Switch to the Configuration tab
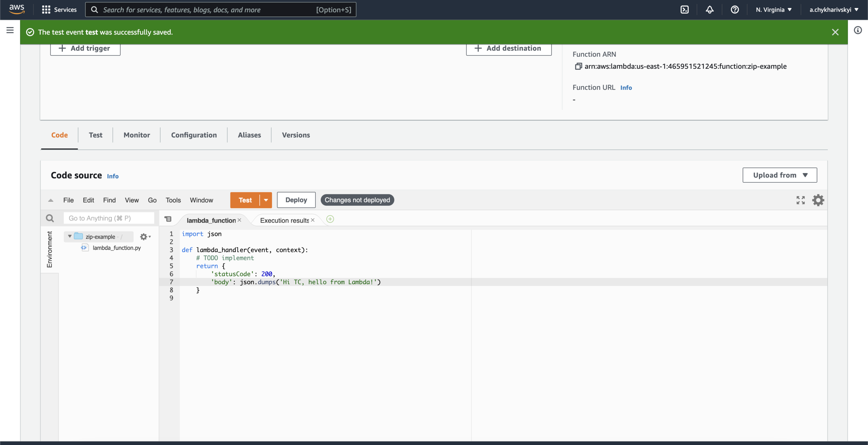The width and height of the screenshot is (868, 445). click(194, 135)
